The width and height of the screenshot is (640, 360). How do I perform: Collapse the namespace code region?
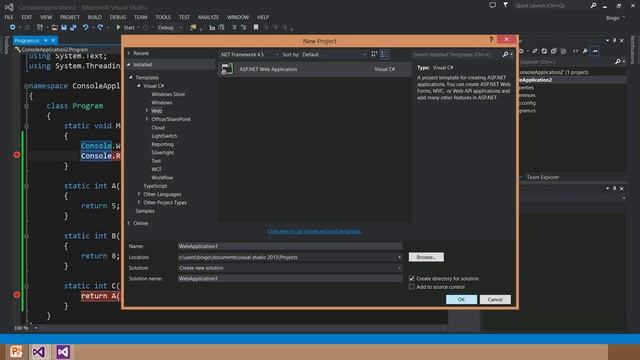26,86
